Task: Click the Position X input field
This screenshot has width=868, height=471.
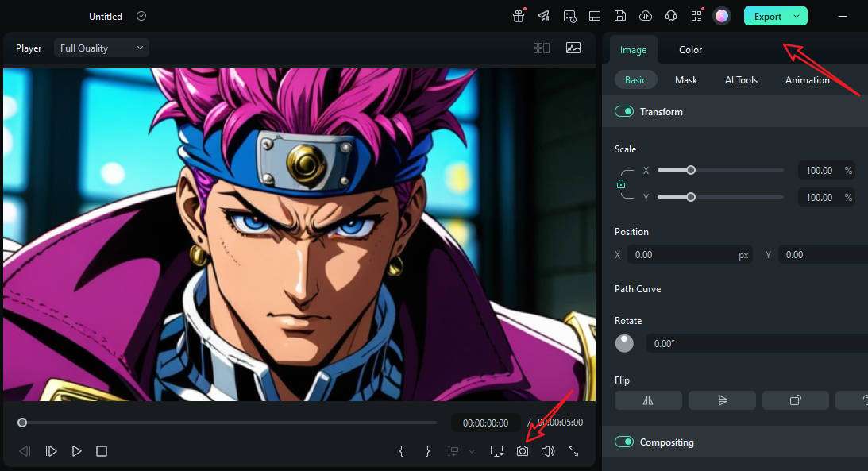Action: [x=690, y=255]
